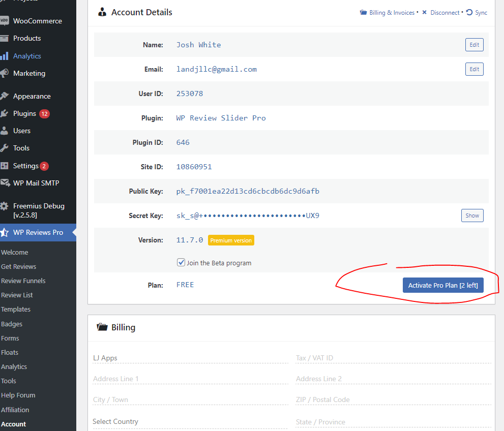
Task: Click Edit button next to Email
Action: tap(474, 69)
